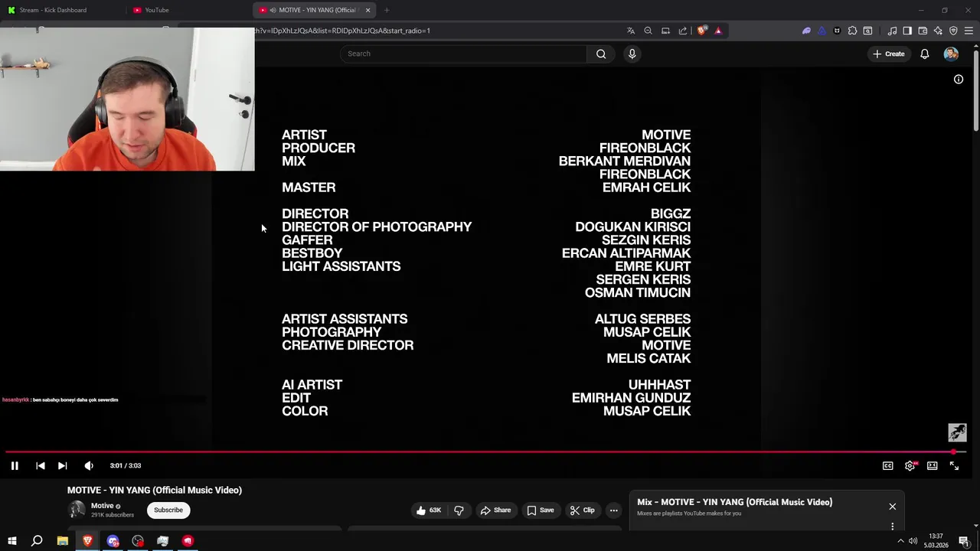Click the zoom-out magnifier in address bar

[x=648, y=31]
